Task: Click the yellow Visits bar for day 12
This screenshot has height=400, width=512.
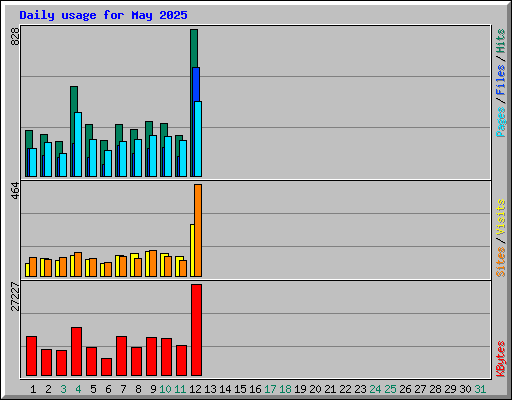Action: [192, 250]
